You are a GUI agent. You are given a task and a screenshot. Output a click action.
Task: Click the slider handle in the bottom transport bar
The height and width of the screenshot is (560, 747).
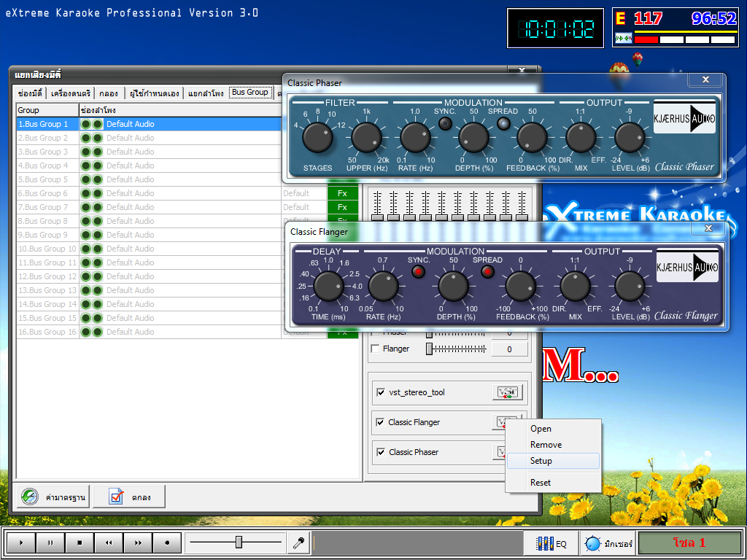[x=239, y=542]
